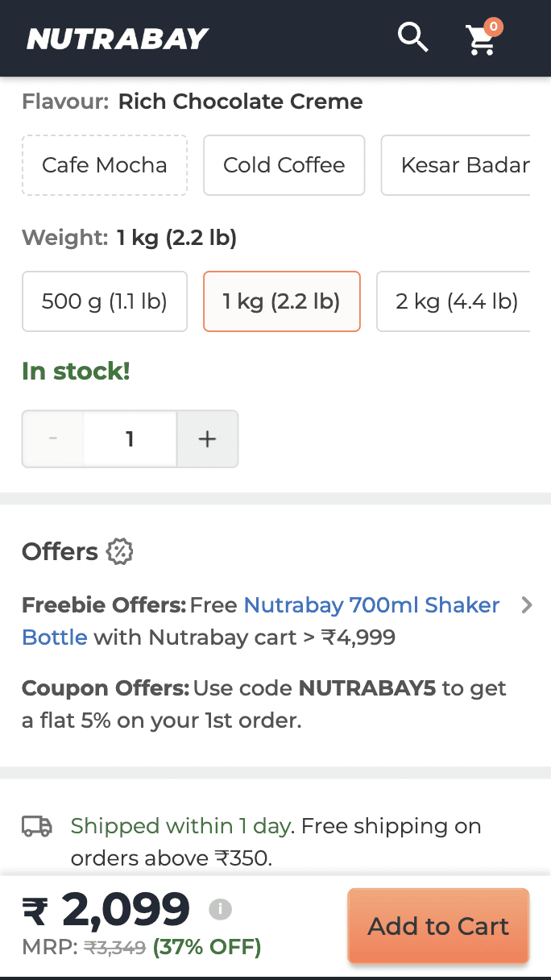The height and width of the screenshot is (980, 551).
Task: Click the price info icon
Action: pos(220,909)
